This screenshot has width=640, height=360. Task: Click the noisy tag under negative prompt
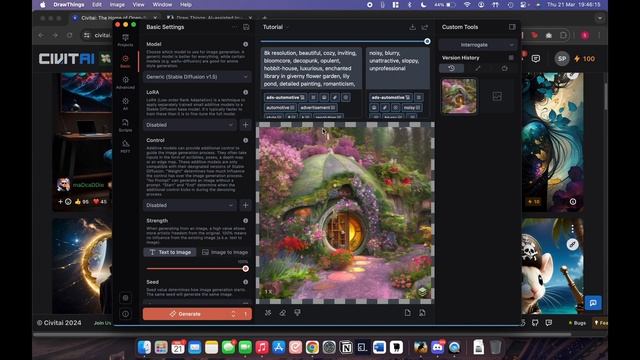click(x=412, y=108)
